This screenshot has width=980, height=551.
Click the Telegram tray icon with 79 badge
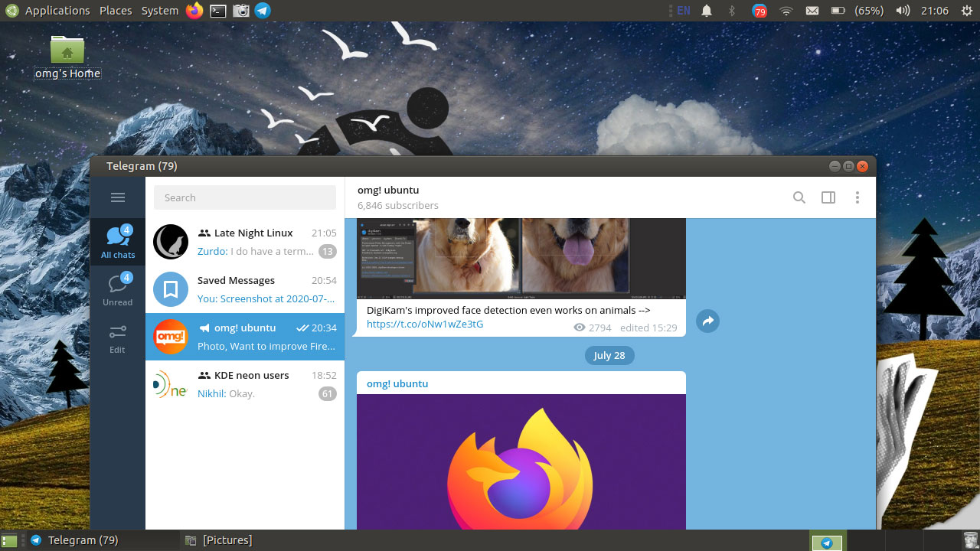(x=759, y=11)
